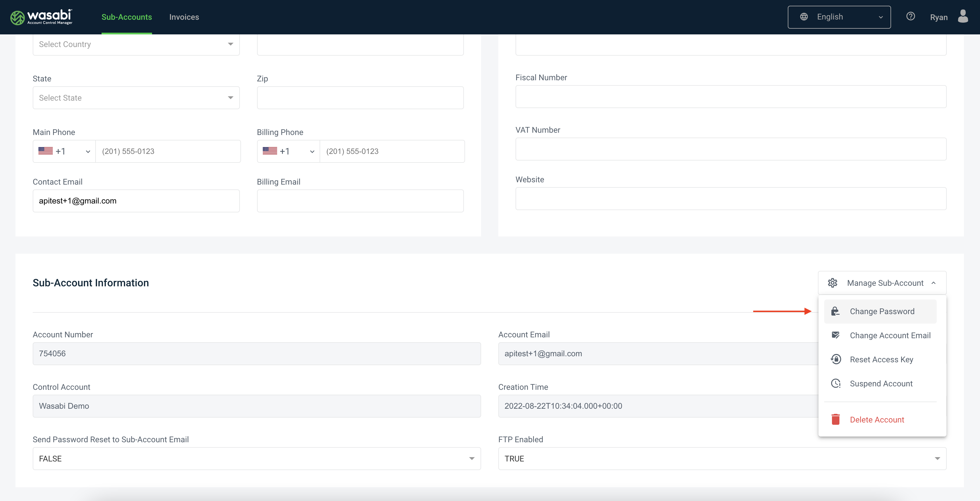Click the Send Password Reset to Sub-Account Email label
980x501 pixels.
(x=110, y=439)
